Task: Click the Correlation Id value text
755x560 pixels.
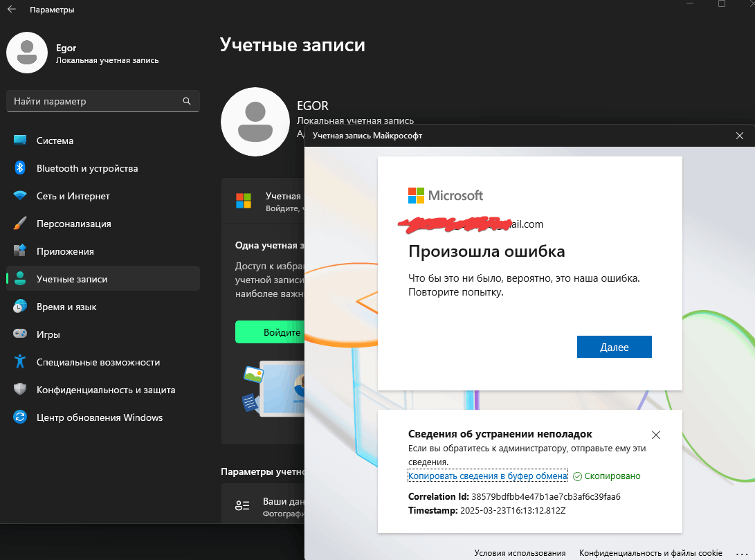Action: click(545, 496)
